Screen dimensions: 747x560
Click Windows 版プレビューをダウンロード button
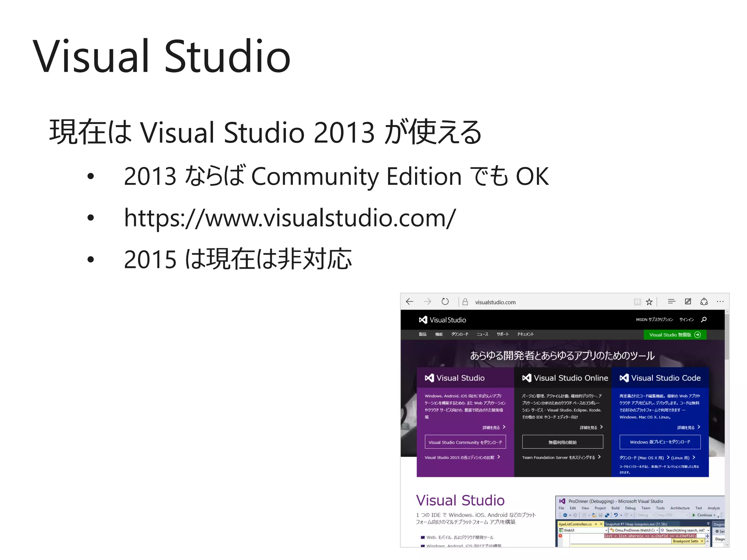click(x=660, y=442)
